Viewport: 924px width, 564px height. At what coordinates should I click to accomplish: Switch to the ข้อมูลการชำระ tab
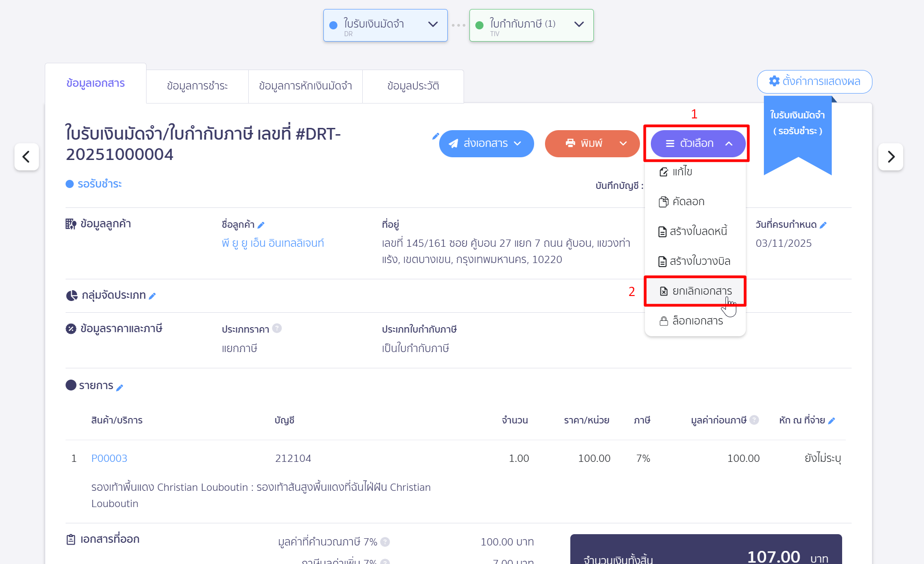pos(198,86)
